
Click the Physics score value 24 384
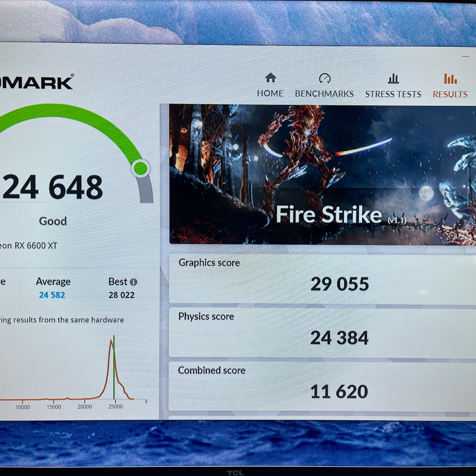pyautogui.click(x=339, y=338)
